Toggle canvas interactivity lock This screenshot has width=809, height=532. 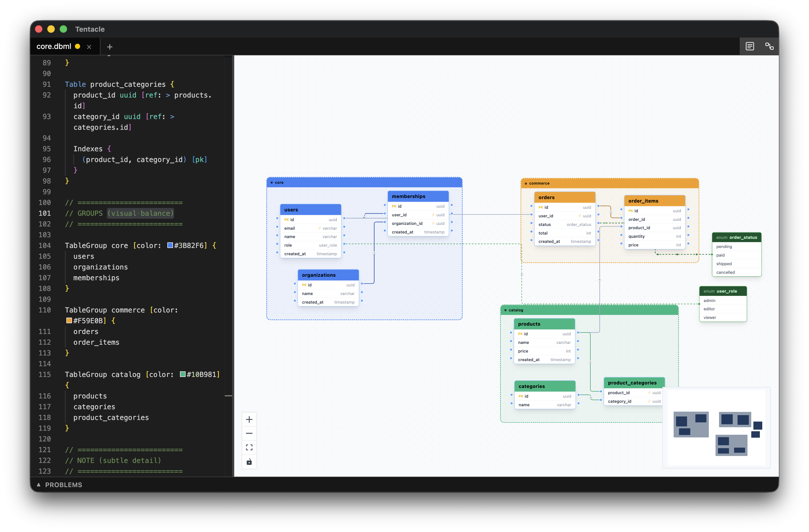249,462
